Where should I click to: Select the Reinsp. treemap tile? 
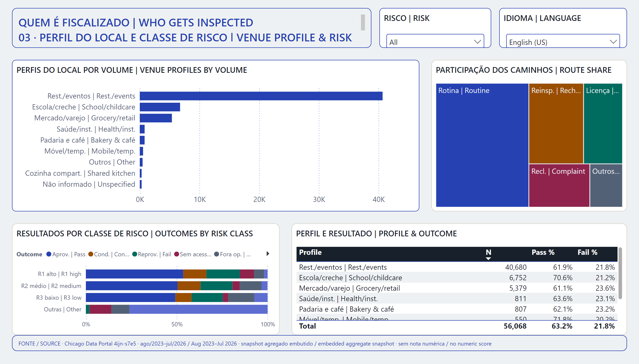click(556, 123)
